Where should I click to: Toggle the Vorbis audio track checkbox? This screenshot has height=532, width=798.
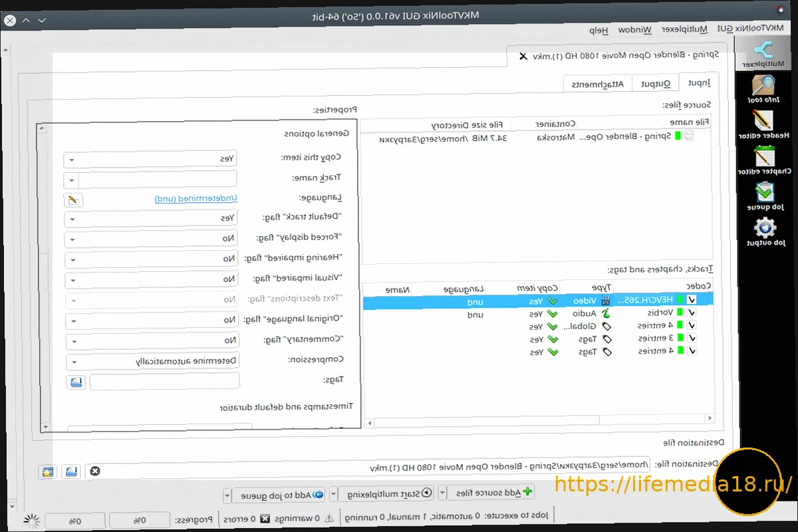pyautogui.click(x=692, y=313)
